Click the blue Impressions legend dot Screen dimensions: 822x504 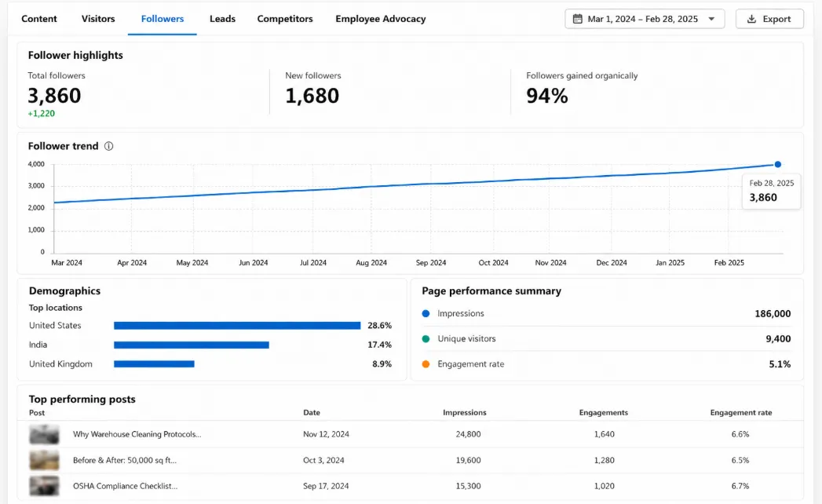[426, 313]
